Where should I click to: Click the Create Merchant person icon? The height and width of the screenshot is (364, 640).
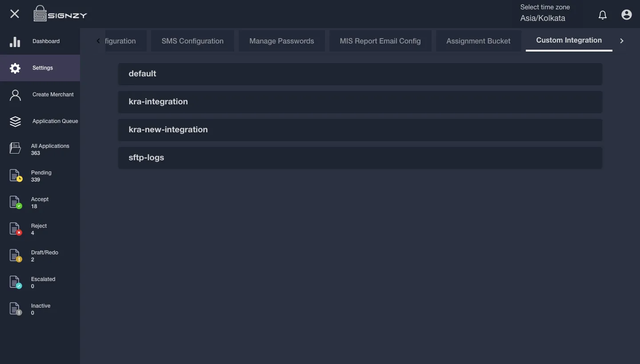(15, 95)
